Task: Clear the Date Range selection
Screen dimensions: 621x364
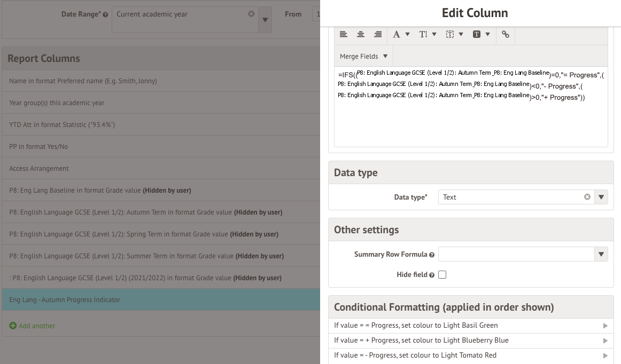Action: (251, 15)
